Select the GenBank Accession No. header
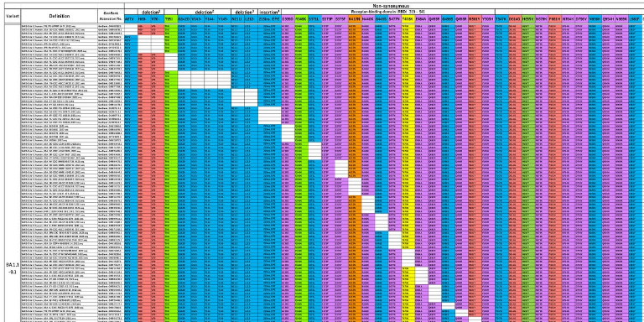 (111, 16)
